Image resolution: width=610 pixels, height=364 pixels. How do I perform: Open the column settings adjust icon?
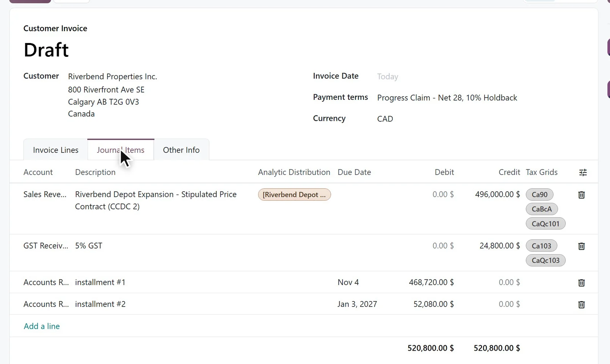(x=583, y=172)
